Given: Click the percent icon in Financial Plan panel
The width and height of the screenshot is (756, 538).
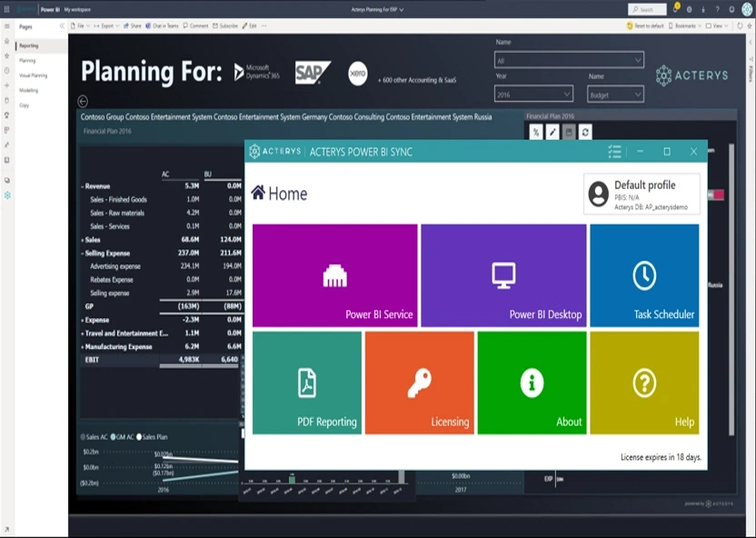Looking at the screenshot, I should (536, 132).
